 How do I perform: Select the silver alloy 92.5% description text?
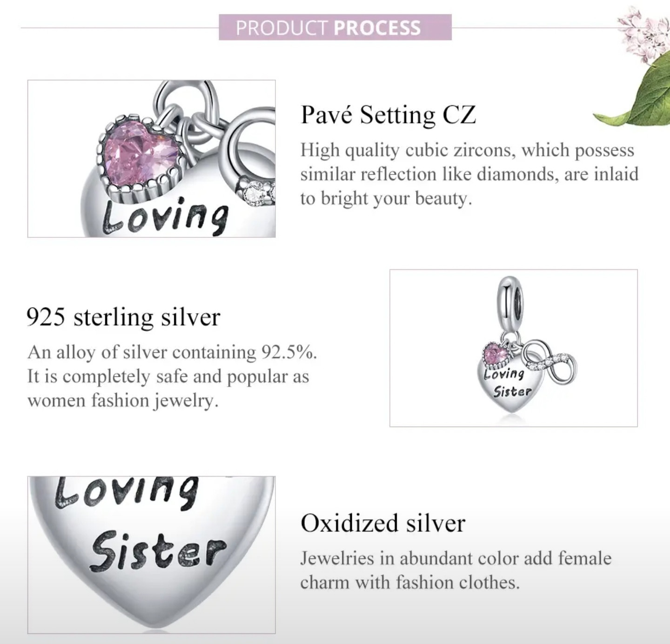coord(172,376)
